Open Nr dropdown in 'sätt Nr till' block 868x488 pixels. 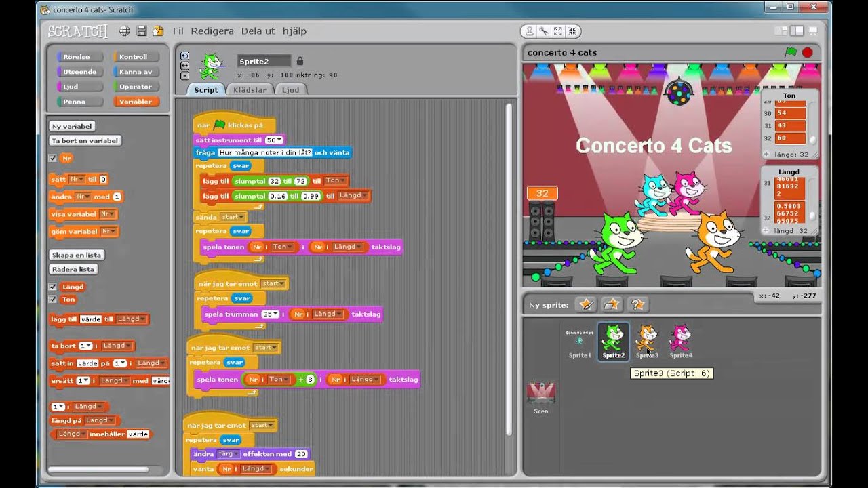(x=77, y=180)
